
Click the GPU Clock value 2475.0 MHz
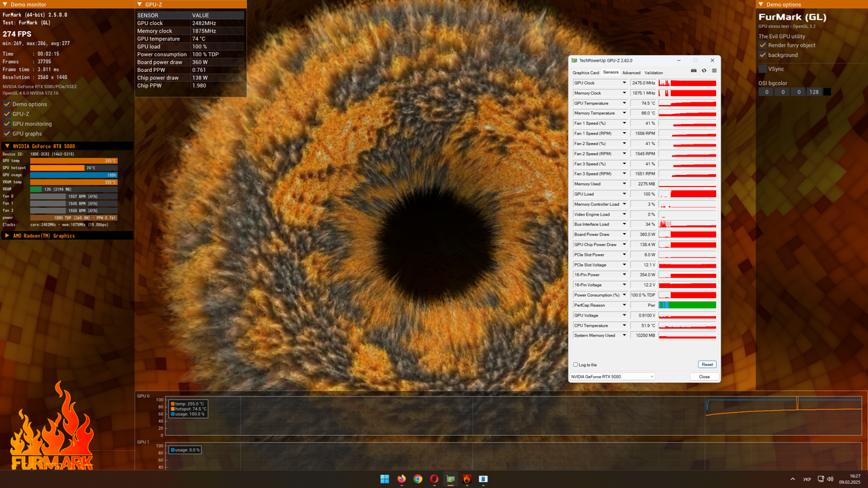click(644, 83)
